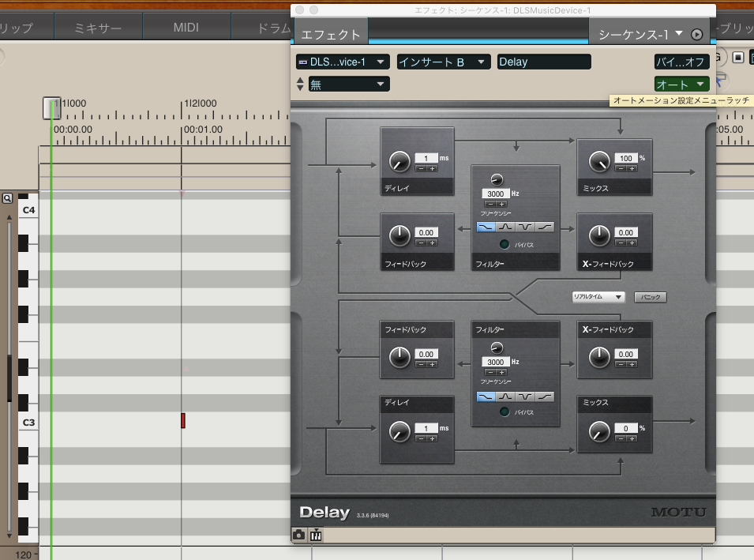Click the MIDI keyboard icon beside camera
This screenshot has height=560, width=754.
(x=316, y=535)
